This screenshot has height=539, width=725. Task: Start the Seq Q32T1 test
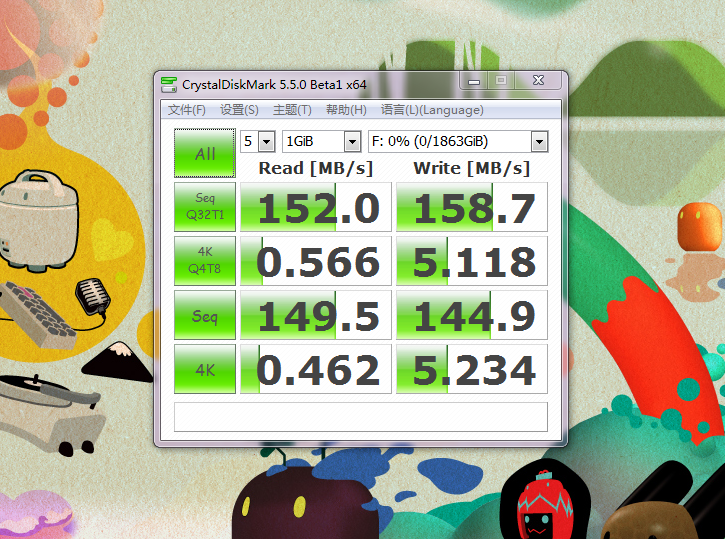click(205, 207)
